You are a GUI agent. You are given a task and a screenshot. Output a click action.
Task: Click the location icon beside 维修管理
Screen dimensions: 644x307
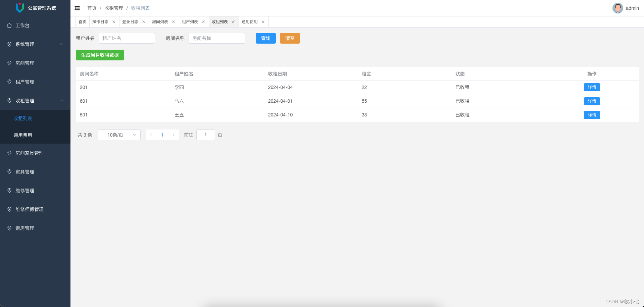tap(9, 191)
